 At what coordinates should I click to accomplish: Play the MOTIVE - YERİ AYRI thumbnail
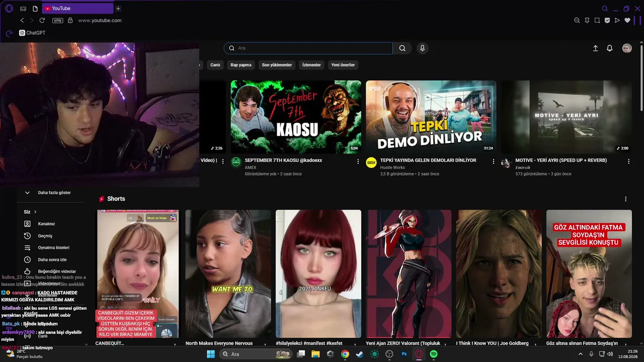[567, 117]
